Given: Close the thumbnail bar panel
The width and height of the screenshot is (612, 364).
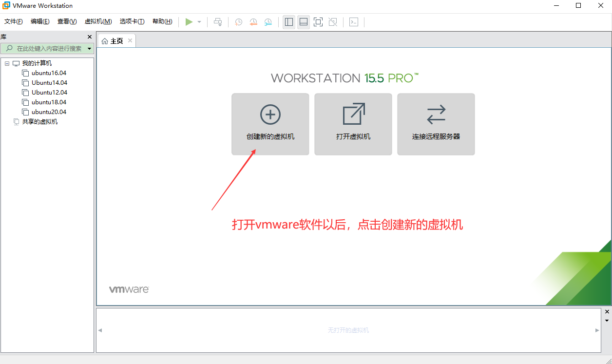Looking at the screenshot, I should coord(607,311).
